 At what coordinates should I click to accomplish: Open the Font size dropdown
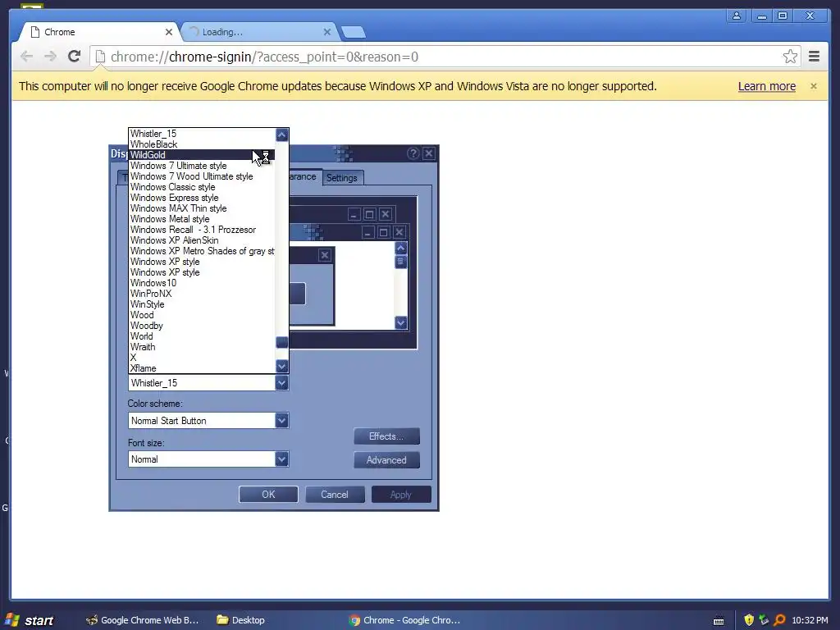click(x=282, y=459)
